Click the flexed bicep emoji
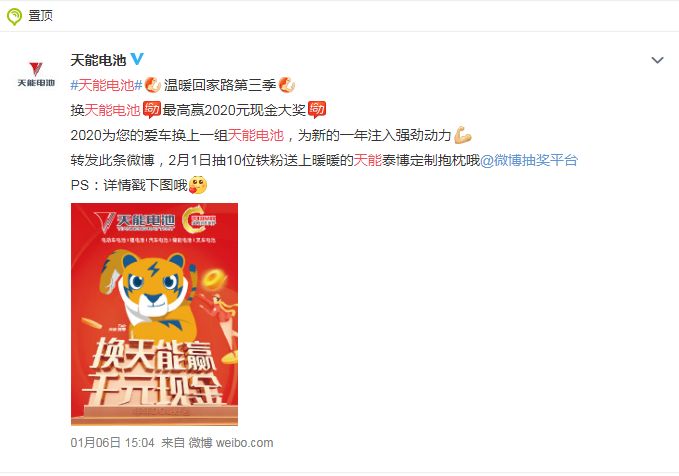This screenshot has width=679, height=476. click(x=462, y=135)
